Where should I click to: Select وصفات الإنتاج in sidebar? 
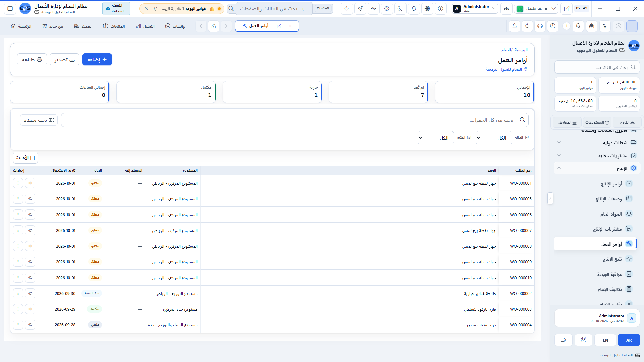coord(595,199)
